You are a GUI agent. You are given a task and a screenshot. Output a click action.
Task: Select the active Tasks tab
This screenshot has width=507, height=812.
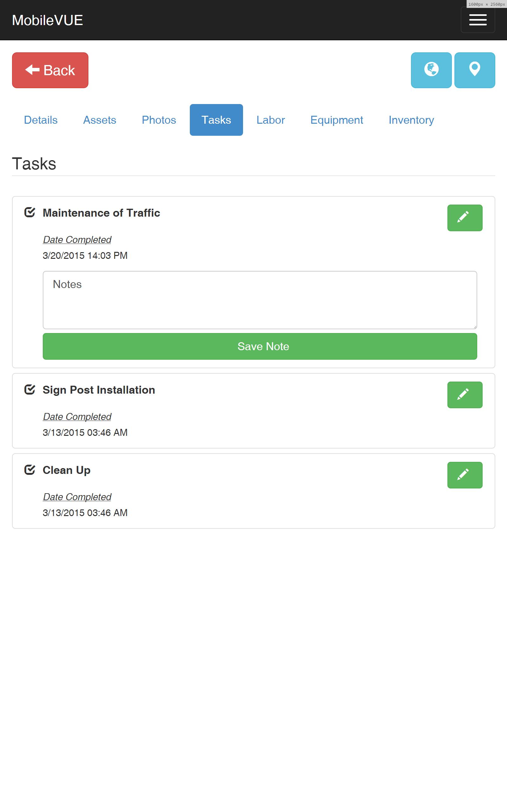point(216,120)
